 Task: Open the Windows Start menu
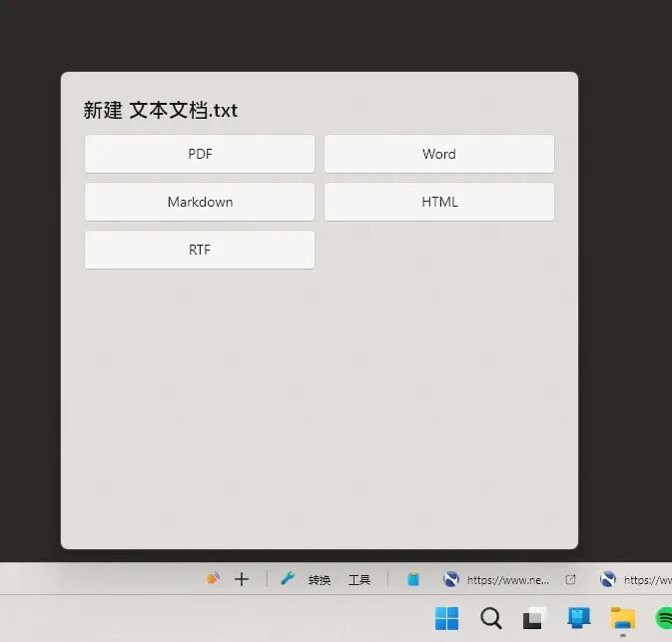[446, 618]
